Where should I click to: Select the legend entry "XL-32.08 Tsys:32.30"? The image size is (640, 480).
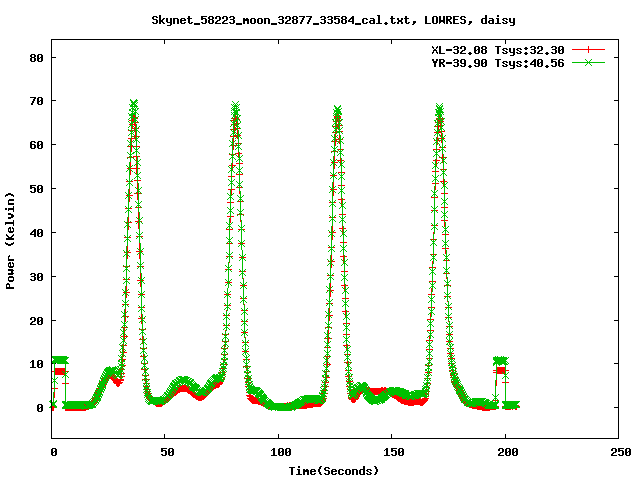click(498, 50)
